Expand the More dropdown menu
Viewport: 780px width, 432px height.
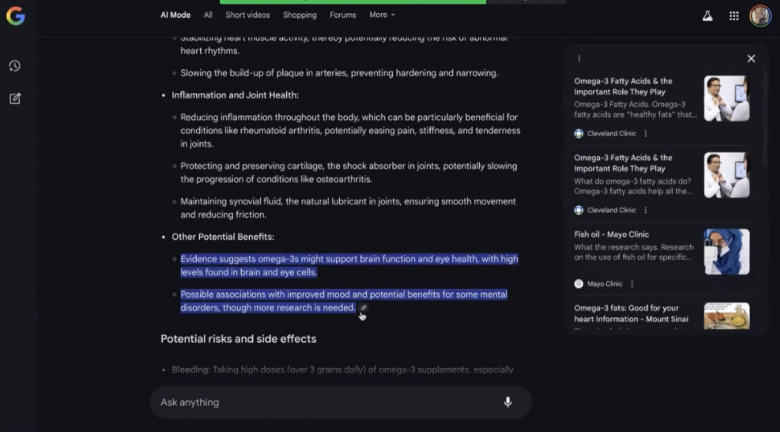tap(382, 15)
